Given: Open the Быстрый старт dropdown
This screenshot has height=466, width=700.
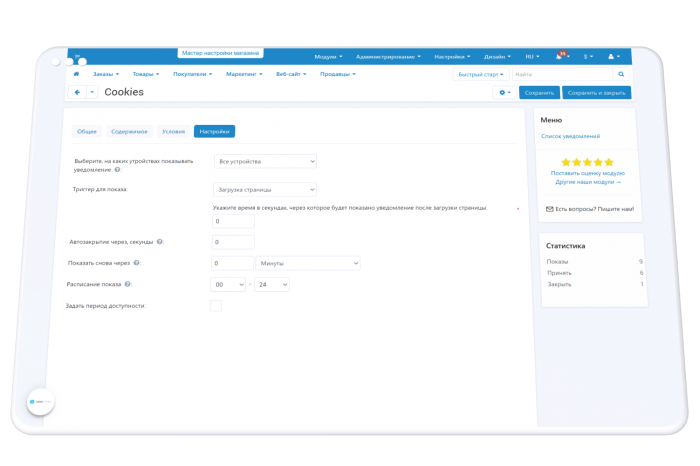Looking at the screenshot, I should tap(480, 75).
